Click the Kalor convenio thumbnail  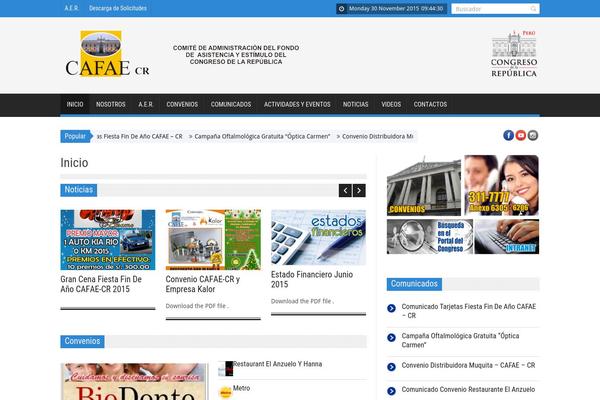(x=213, y=240)
